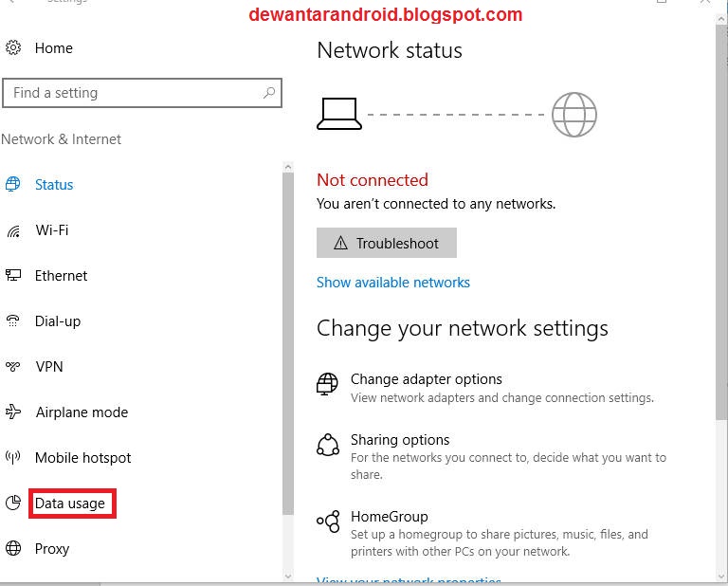The height and width of the screenshot is (586, 728).
Task: Open the Home settings page
Action: (53, 47)
